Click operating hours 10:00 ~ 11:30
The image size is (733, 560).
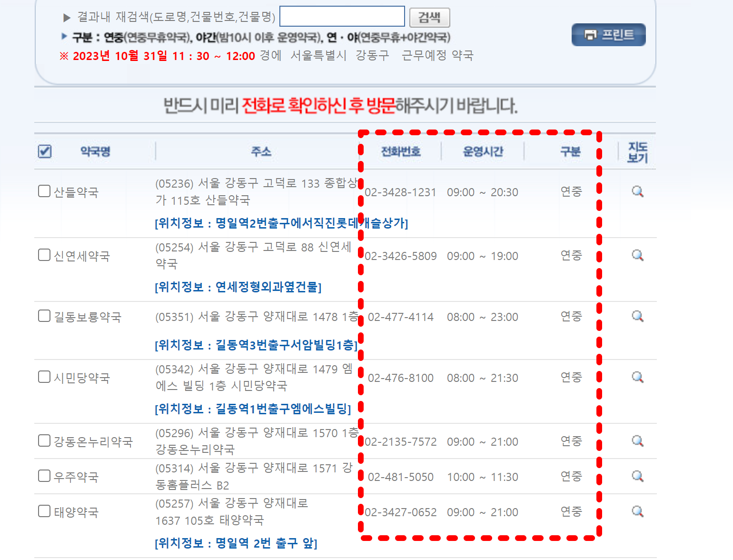pyautogui.click(x=483, y=477)
